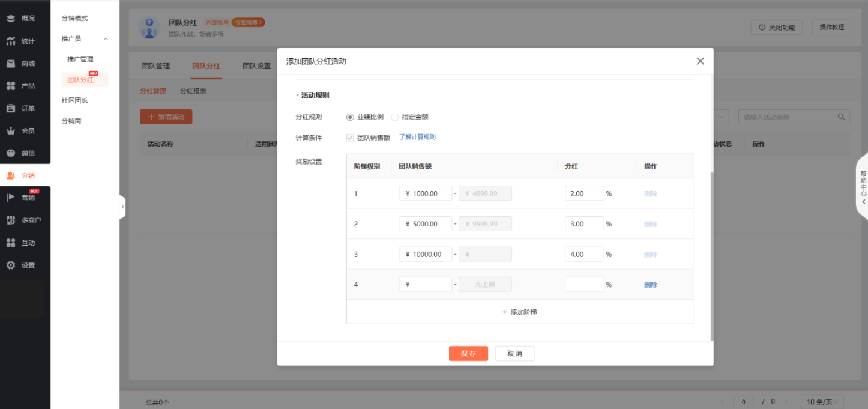Click 立即续费 renew badge

point(248,22)
